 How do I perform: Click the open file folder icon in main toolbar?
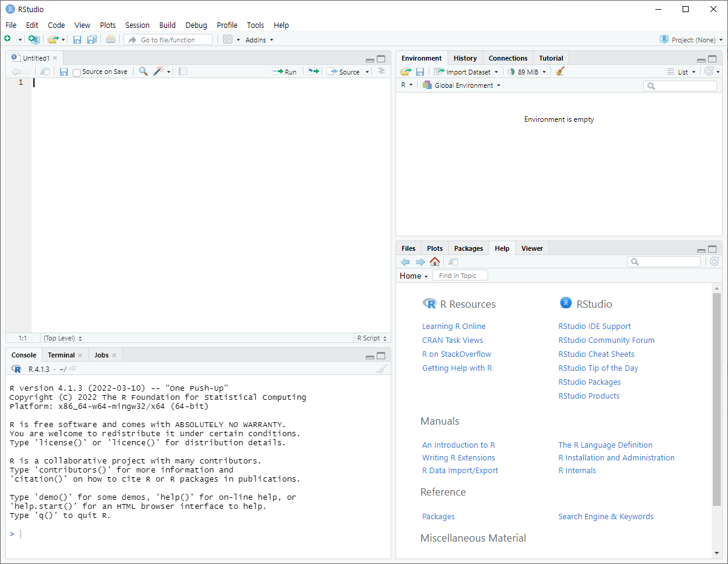tap(53, 39)
